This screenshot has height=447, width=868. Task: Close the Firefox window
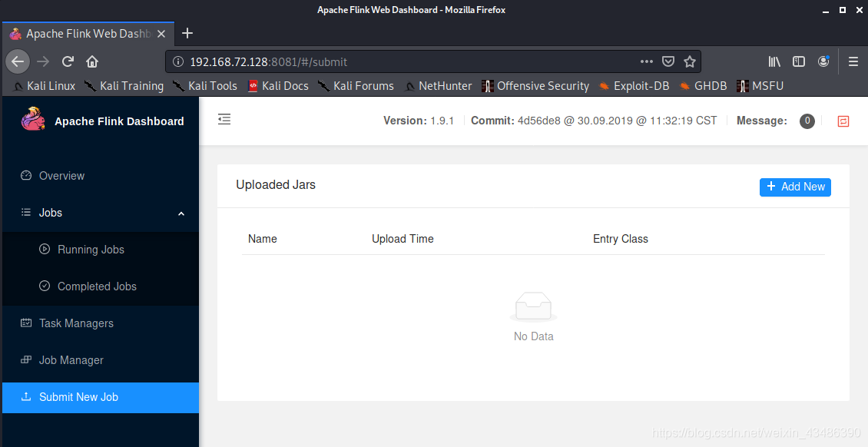858,10
